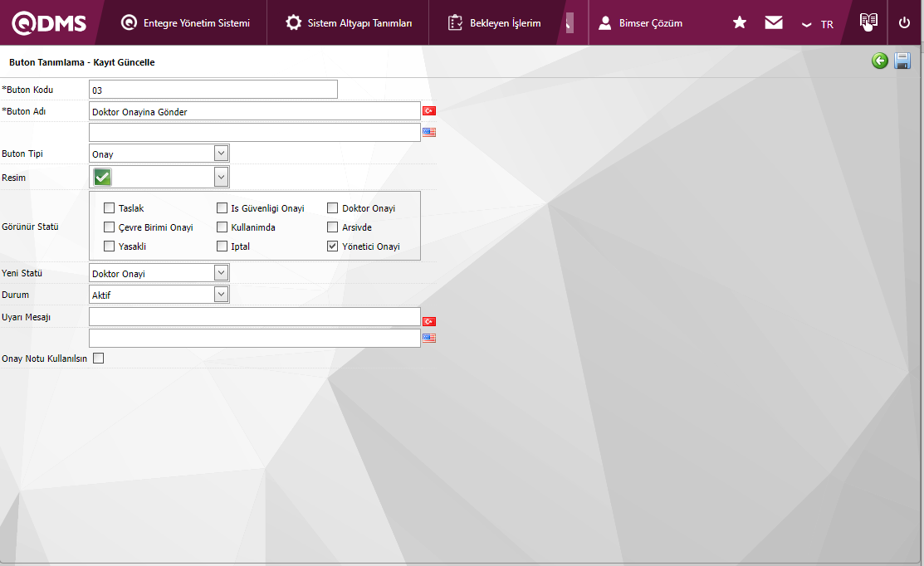
Task: Click into the Buton Kodu field
Action: (x=213, y=90)
